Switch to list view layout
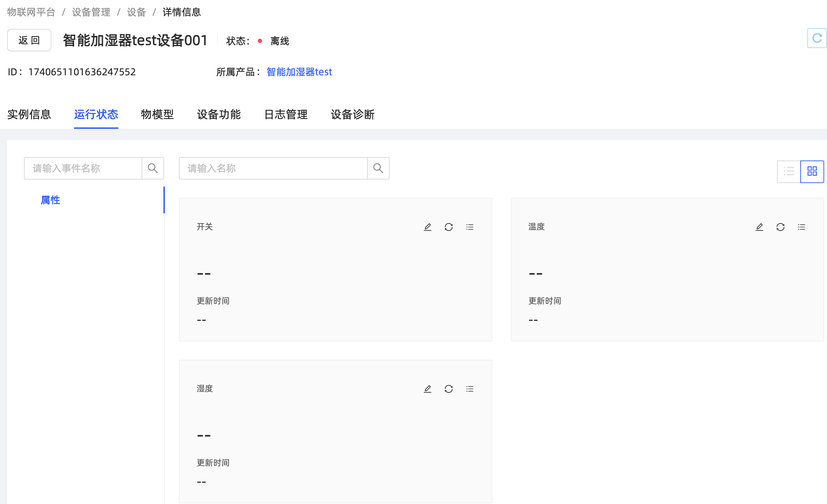This screenshot has width=827, height=504. [789, 171]
